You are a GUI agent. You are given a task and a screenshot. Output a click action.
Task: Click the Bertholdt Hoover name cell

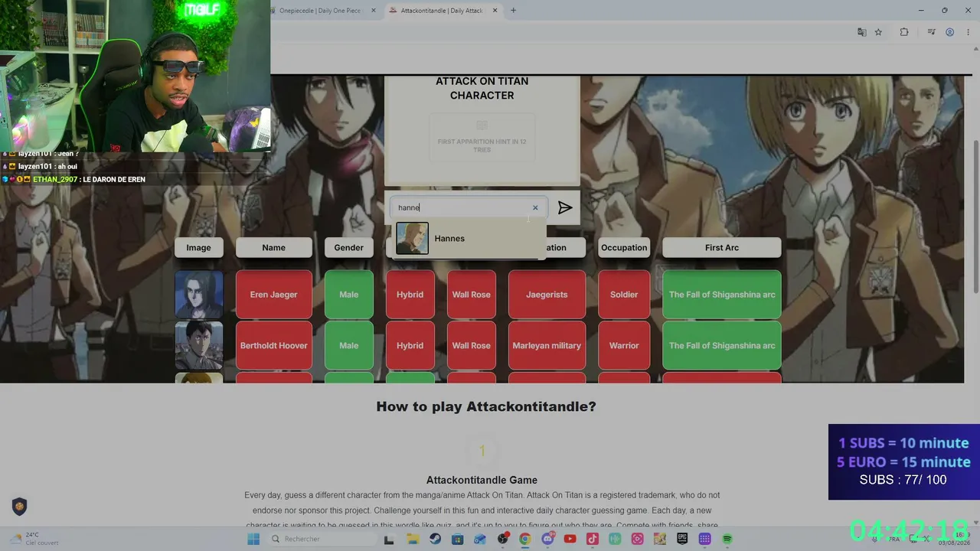point(273,345)
